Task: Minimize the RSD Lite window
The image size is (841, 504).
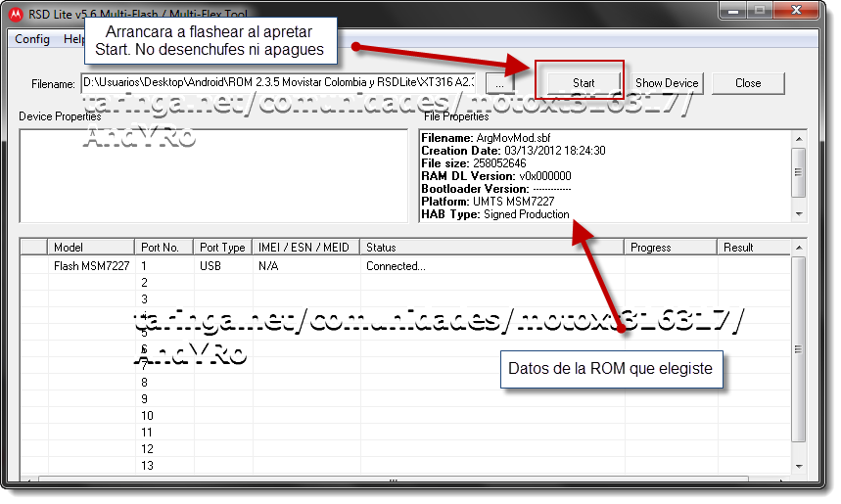Action: [x=733, y=11]
